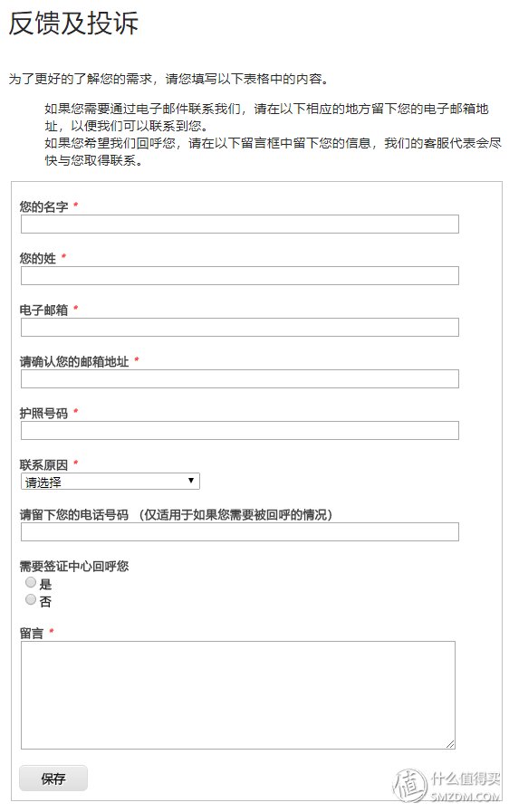Select the 是 radio button

click(x=31, y=583)
